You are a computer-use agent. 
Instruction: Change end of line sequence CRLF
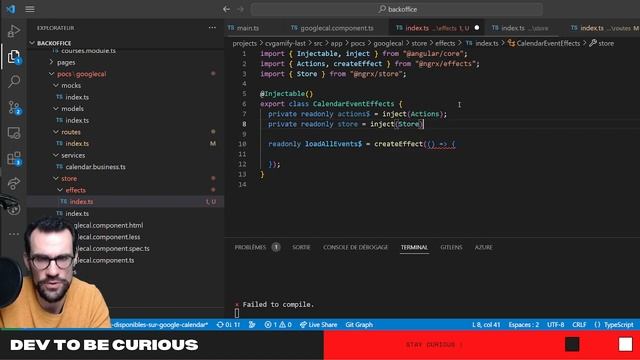579,325
